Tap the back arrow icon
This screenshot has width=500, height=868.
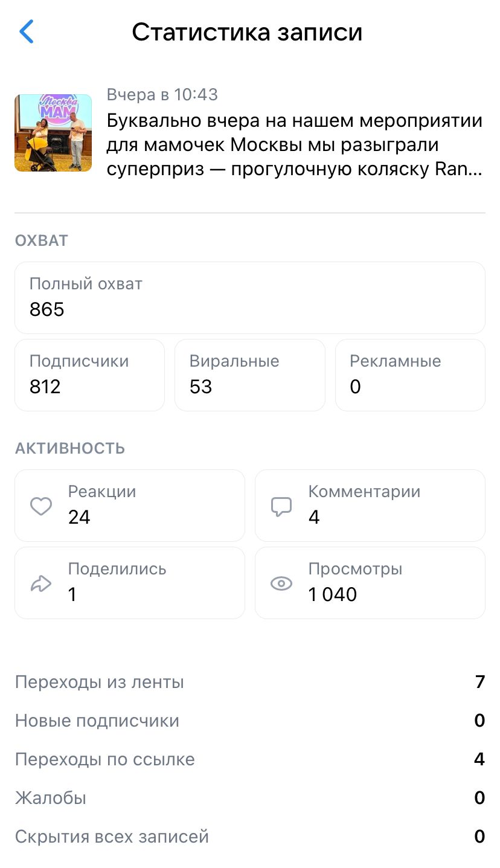pyautogui.click(x=27, y=32)
